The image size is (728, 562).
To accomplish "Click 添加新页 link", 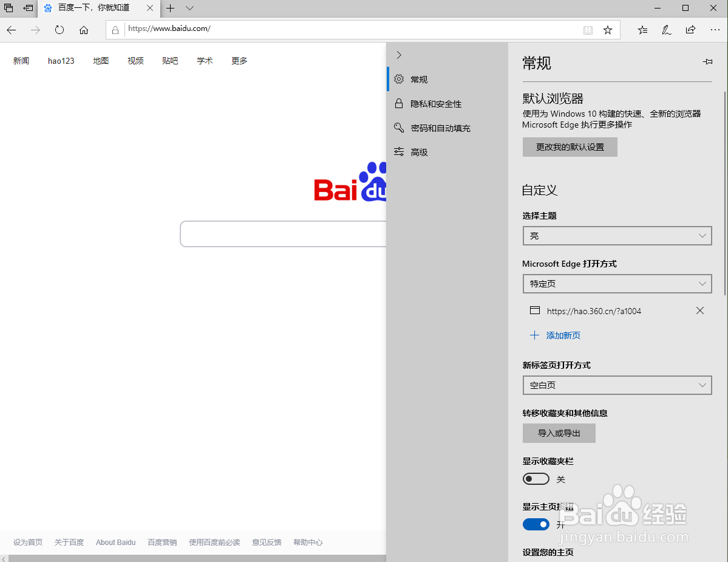I will (x=556, y=335).
